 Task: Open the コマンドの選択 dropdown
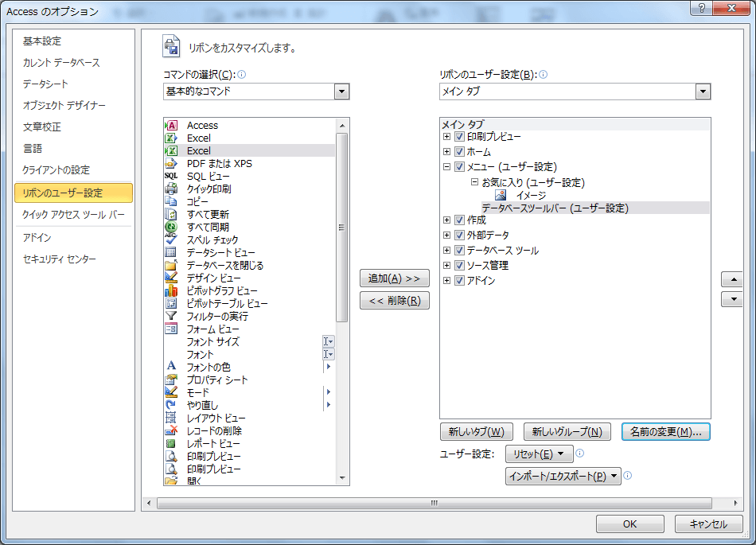341,91
